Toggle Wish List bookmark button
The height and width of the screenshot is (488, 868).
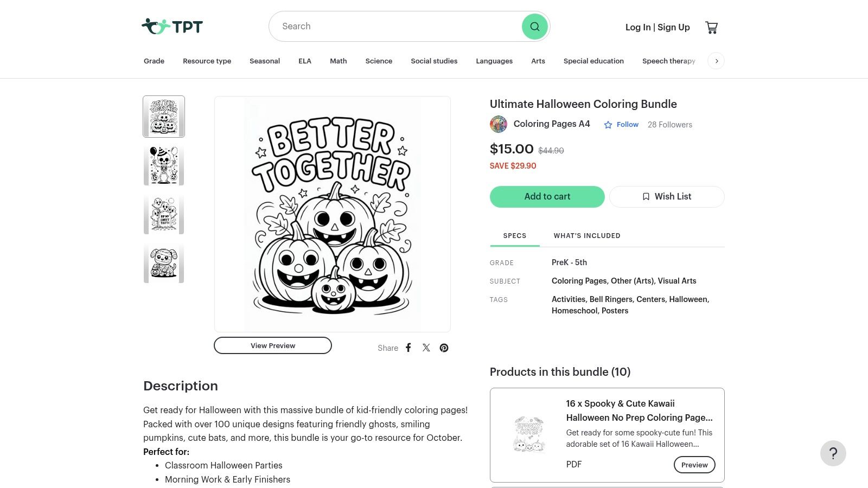coord(667,196)
